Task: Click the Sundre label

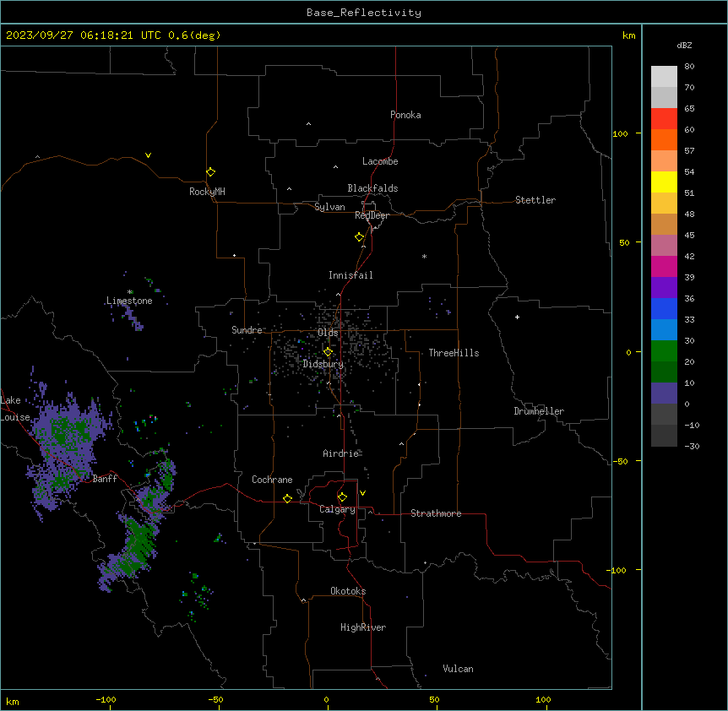Action: pyautogui.click(x=247, y=330)
